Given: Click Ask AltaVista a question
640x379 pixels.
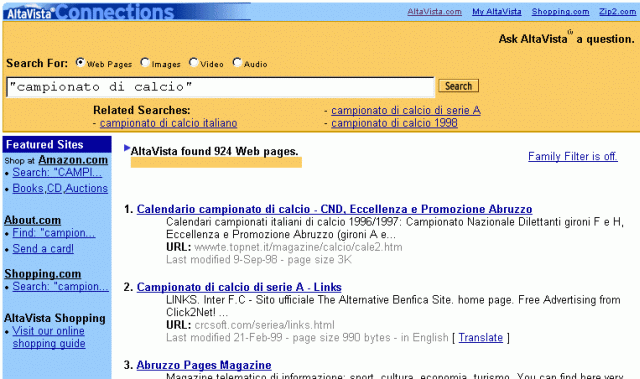Looking at the screenshot, I should (567, 39).
